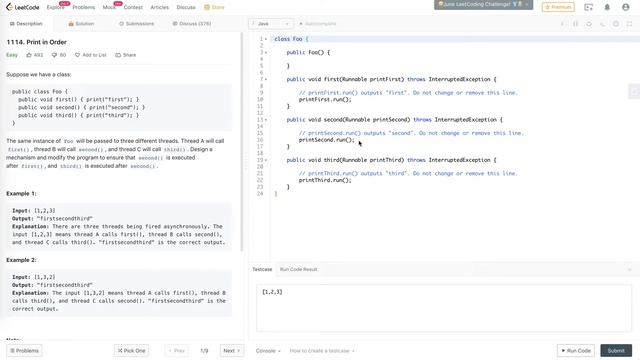Click the Next button
The width and height of the screenshot is (640, 360).
coord(231,351)
